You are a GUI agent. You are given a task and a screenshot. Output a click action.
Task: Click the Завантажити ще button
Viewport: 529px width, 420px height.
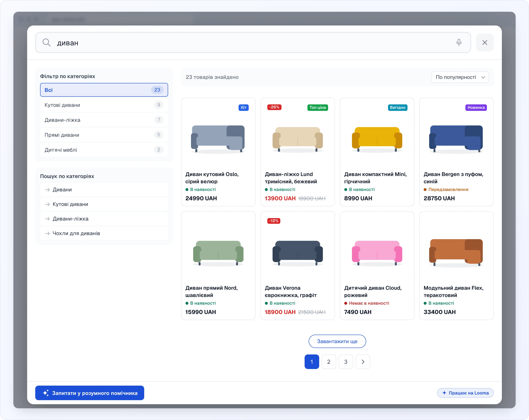click(337, 341)
